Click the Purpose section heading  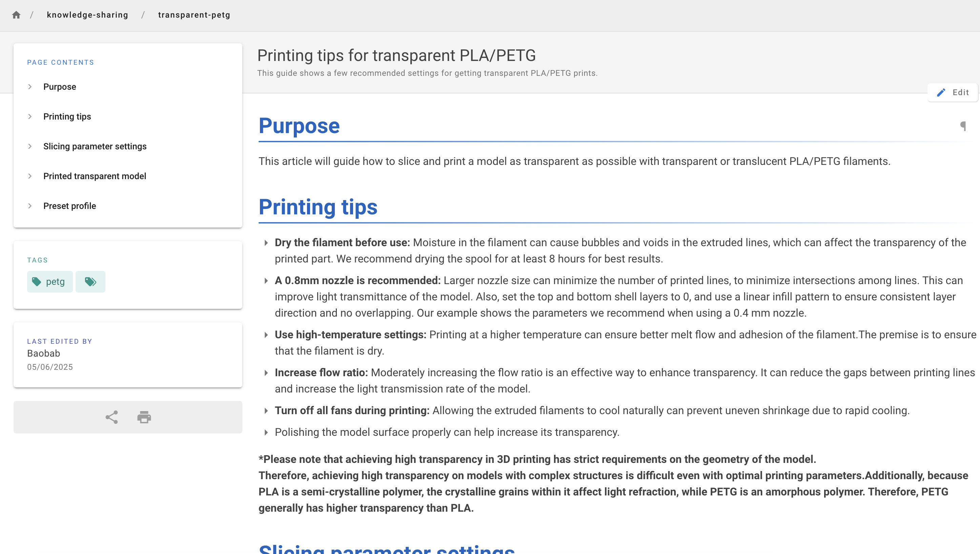299,126
